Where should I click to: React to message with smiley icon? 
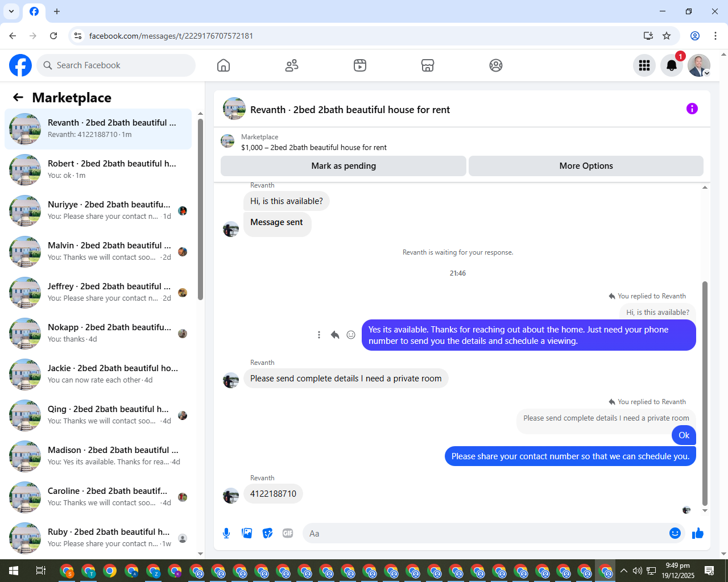pyautogui.click(x=351, y=335)
